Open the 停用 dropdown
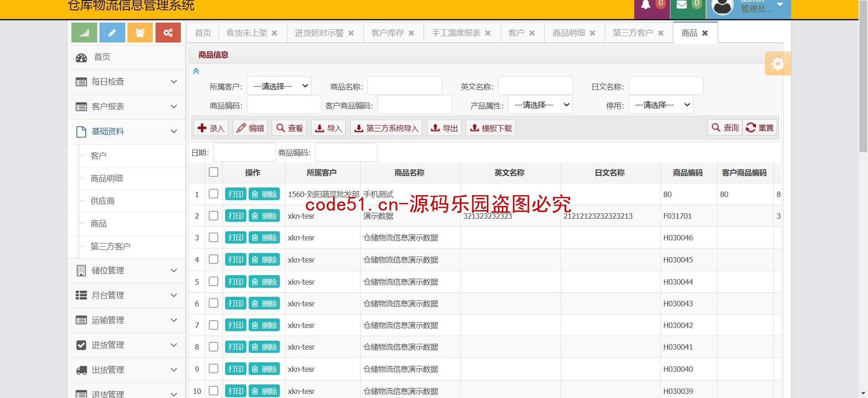The height and width of the screenshot is (398, 868). pyautogui.click(x=661, y=105)
